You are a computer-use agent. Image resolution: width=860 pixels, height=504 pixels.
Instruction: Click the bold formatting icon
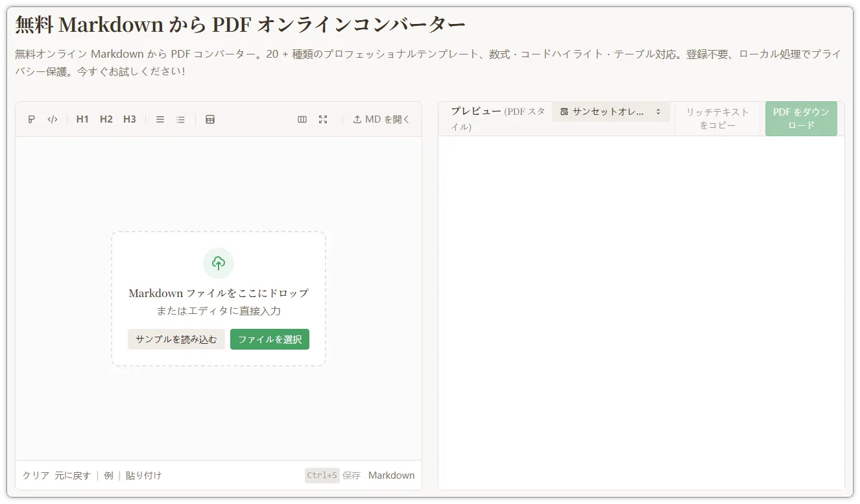click(30, 119)
